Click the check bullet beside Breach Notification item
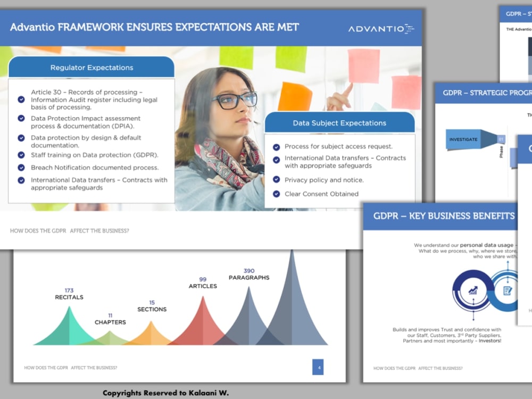 tap(21, 168)
